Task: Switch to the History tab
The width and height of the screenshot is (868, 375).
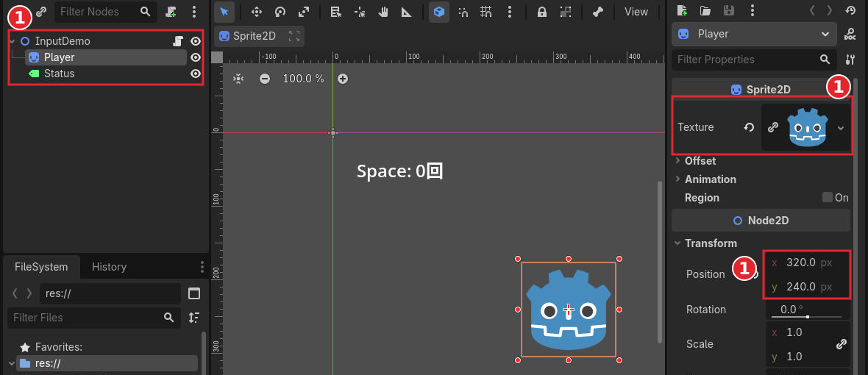Action: [109, 267]
